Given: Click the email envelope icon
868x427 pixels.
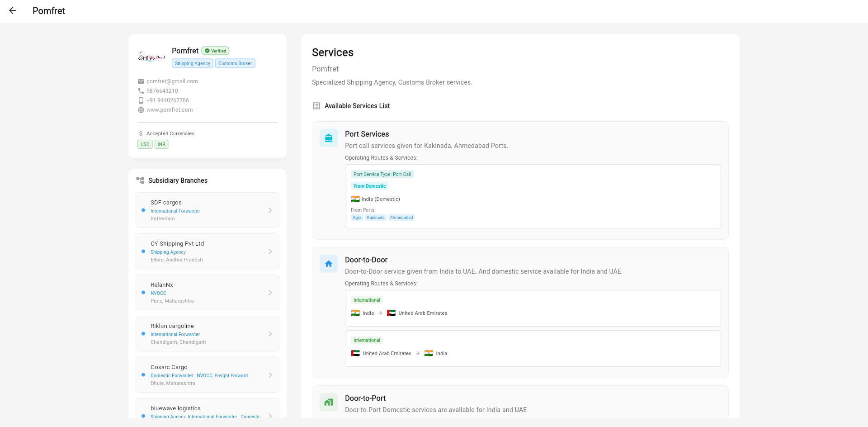Looking at the screenshot, I should [x=141, y=81].
